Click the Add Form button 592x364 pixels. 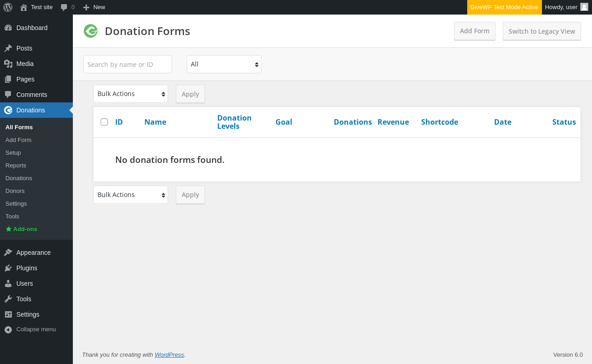click(475, 31)
